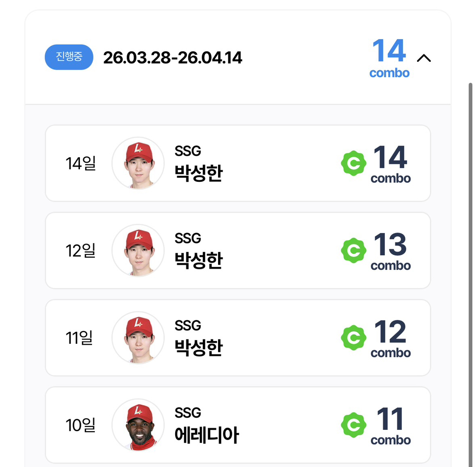
Task: Select 박성한 name on the 14일 card
Action: [198, 173]
